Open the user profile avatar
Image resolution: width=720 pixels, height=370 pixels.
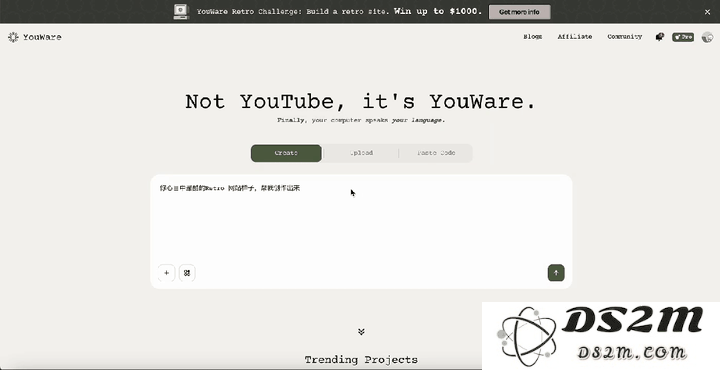click(708, 37)
